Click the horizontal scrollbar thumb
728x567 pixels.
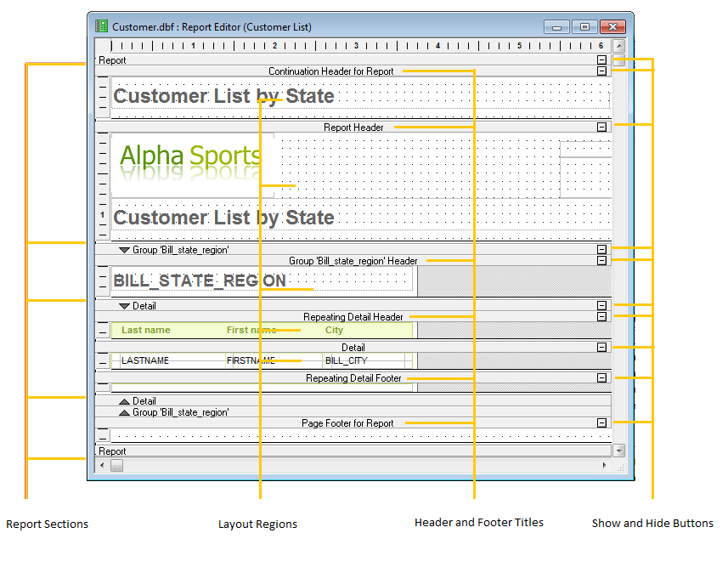click(x=116, y=465)
